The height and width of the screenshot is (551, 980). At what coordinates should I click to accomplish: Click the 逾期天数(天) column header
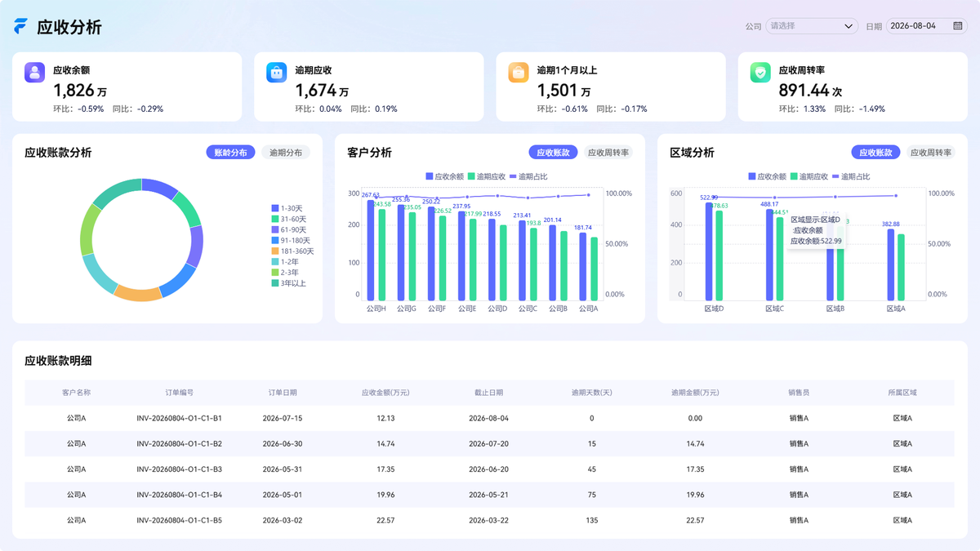(592, 393)
